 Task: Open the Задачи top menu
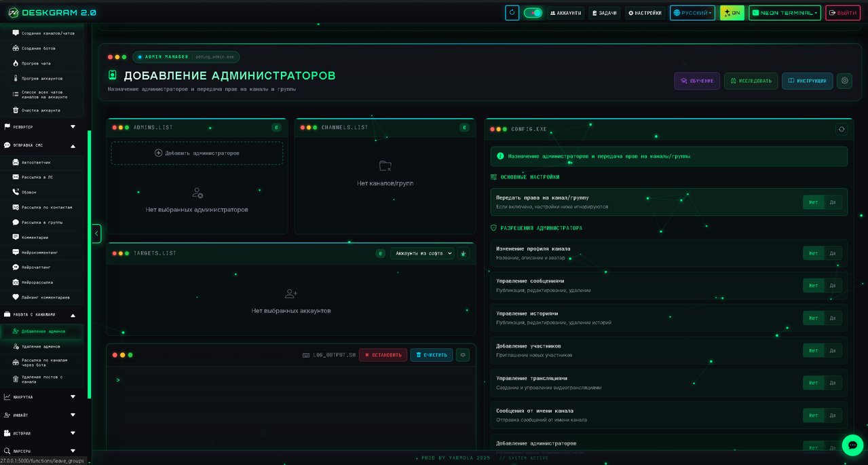click(x=604, y=13)
